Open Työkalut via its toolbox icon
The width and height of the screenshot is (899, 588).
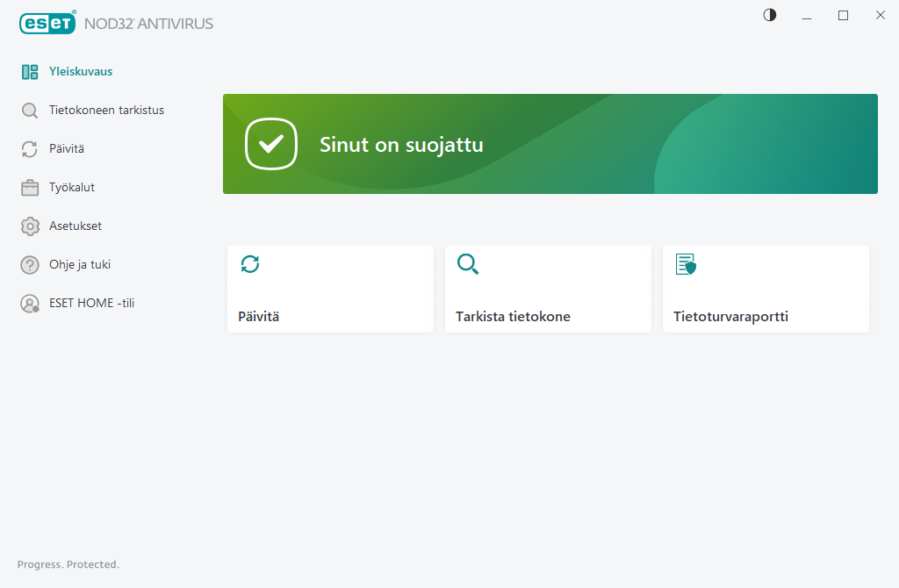pos(27,187)
